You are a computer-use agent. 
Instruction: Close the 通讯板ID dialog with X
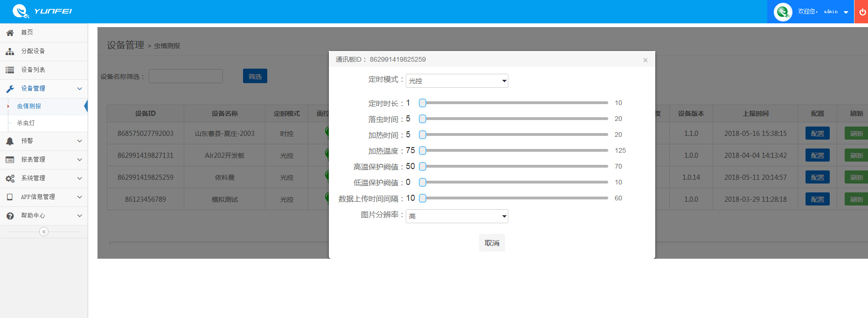click(645, 60)
